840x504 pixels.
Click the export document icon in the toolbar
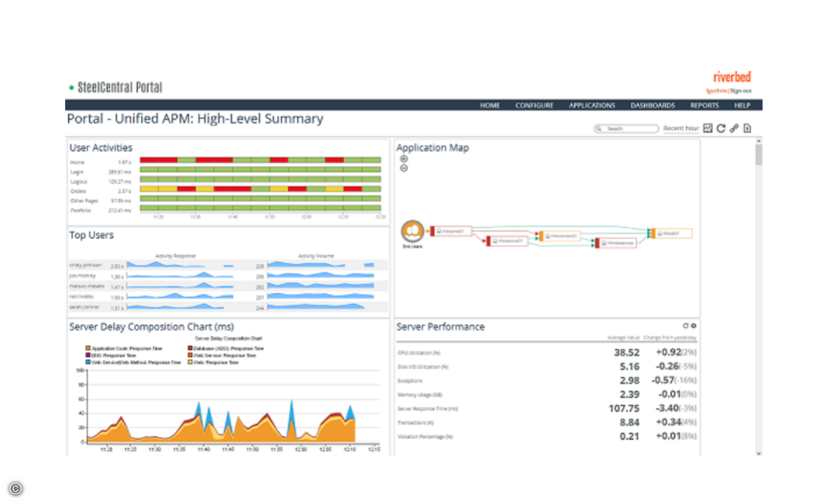pos(747,128)
